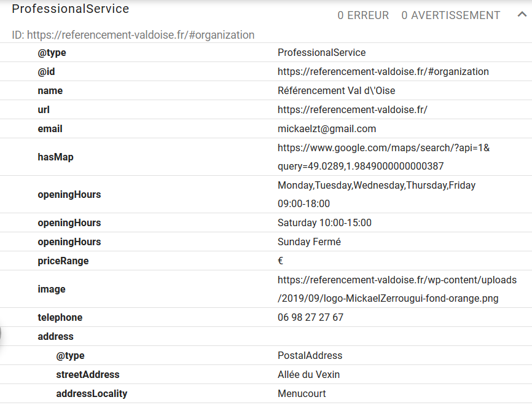Screen dimensions: 532x405
Task: Select the first @type property label
Action: (52, 53)
